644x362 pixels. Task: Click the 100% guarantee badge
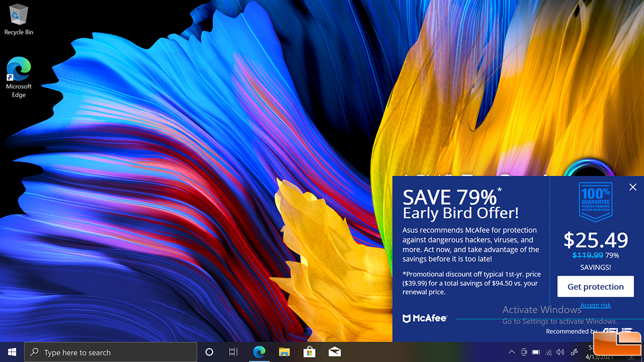pyautogui.click(x=595, y=202)
